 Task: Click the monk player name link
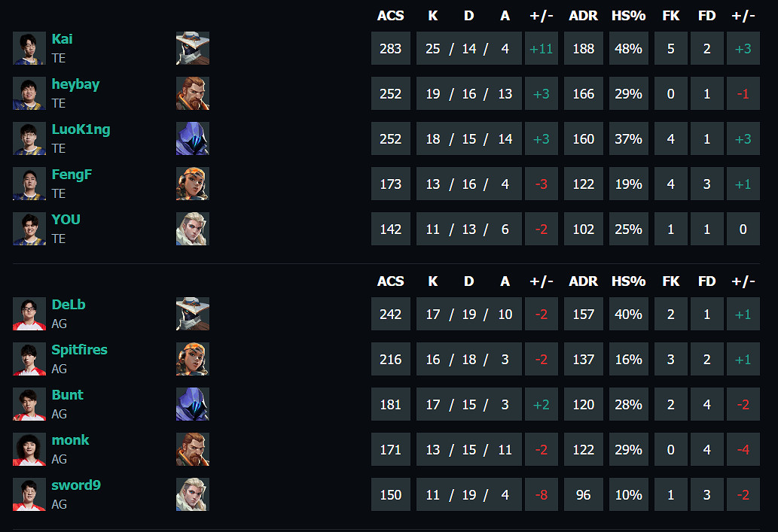70,440
